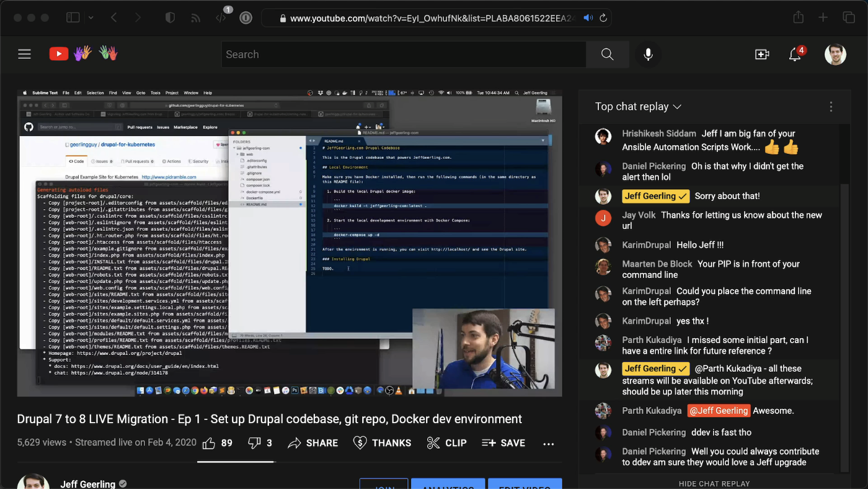Open Jeff Geerling's channel avatar below the video
868x489 pixels.
33,482
